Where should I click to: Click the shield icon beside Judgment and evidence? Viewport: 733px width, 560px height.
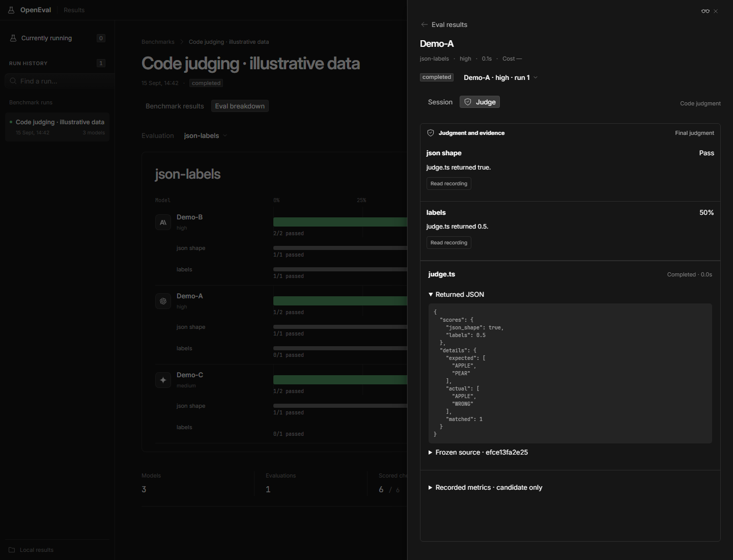[431, 133]
